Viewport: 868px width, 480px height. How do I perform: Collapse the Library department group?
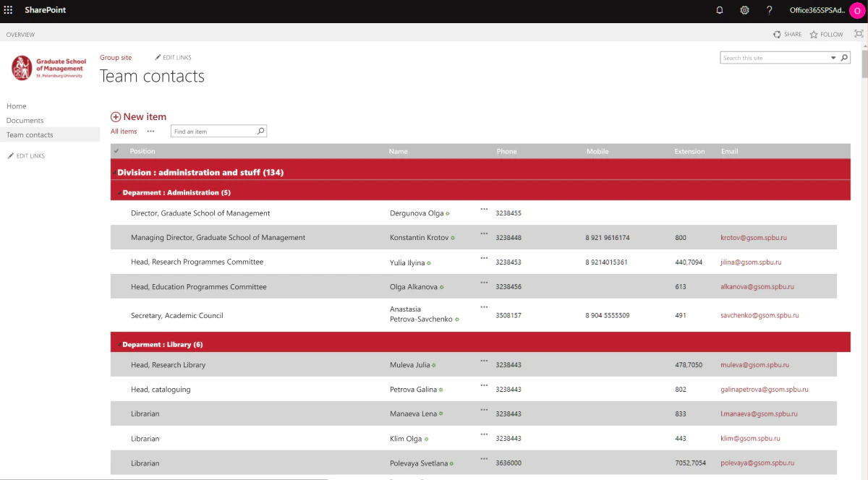pyautogui.click(x=119, y=345)
